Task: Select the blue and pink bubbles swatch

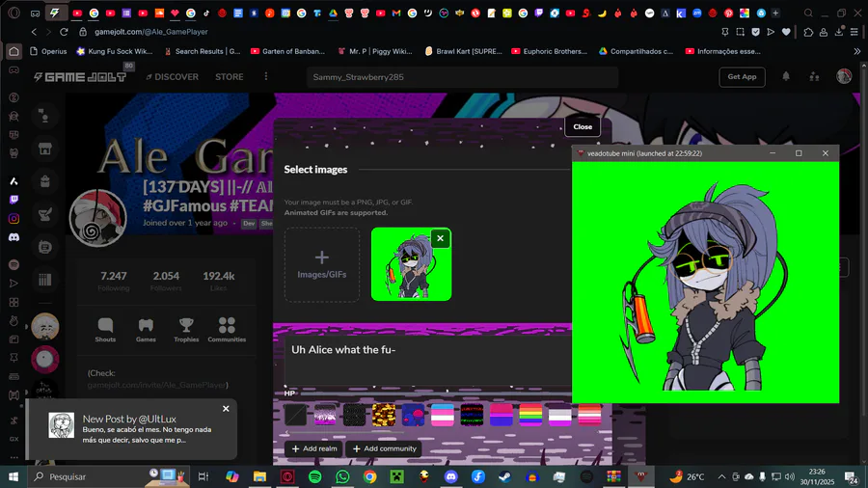Action: [x=413, y=415]
